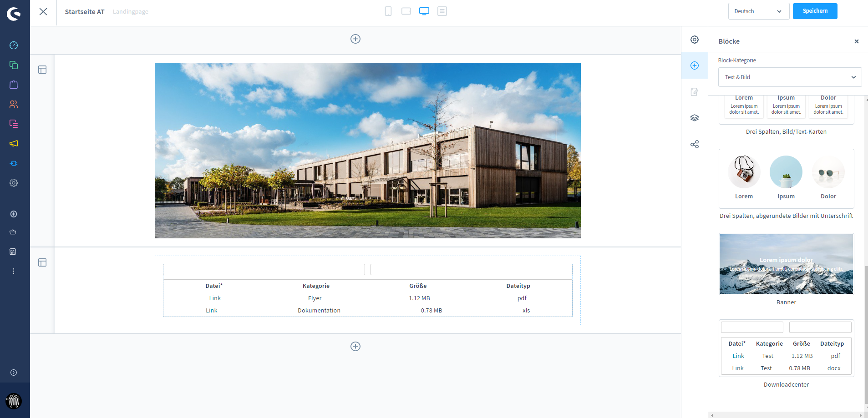Click the Landingpage type label
This screenshot has height=418, width=868.
point(131,12)
